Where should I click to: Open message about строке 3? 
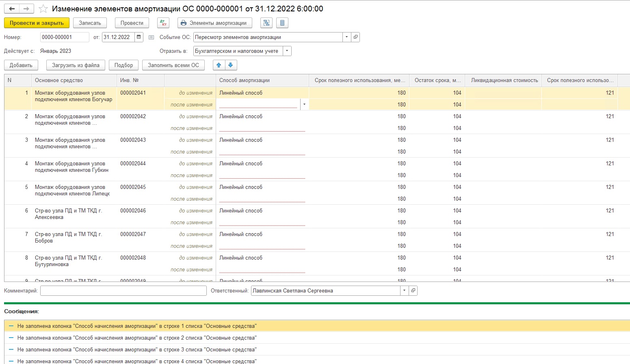317,349
